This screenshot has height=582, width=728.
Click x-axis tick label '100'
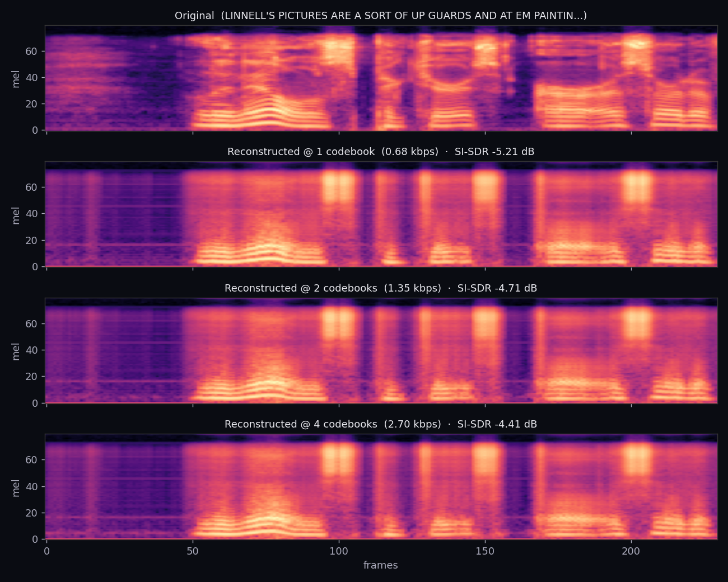339,551
